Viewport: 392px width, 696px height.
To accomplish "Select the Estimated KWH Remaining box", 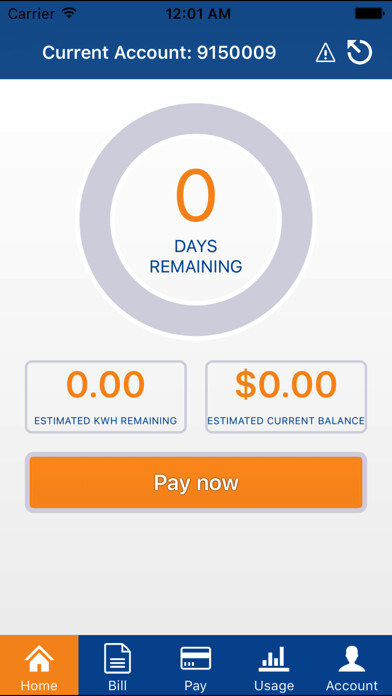I will 106,396.
